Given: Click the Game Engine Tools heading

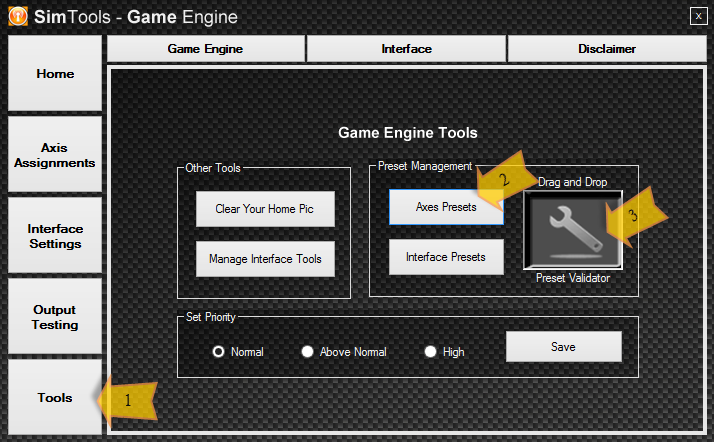Looking at the screenshot, I should (x=408, y=133).
